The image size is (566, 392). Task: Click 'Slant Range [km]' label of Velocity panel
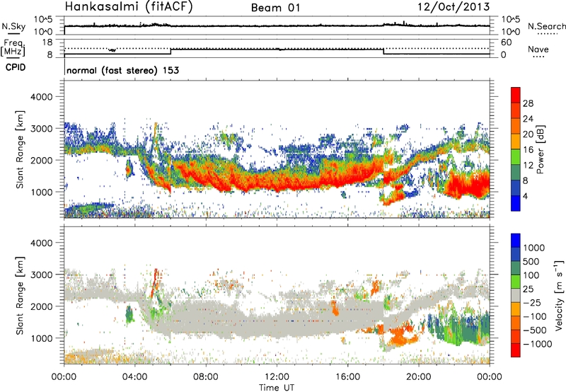(x=20, y=295)
